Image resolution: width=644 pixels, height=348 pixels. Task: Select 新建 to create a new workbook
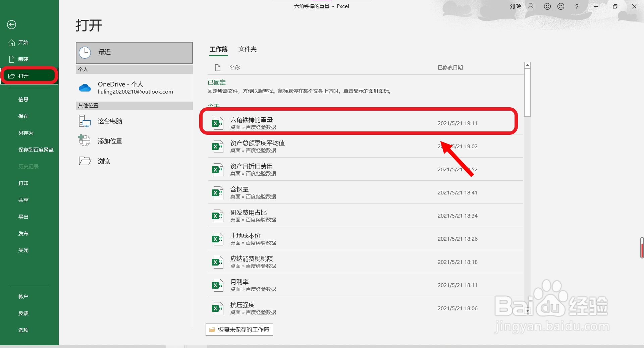[23, 59]
